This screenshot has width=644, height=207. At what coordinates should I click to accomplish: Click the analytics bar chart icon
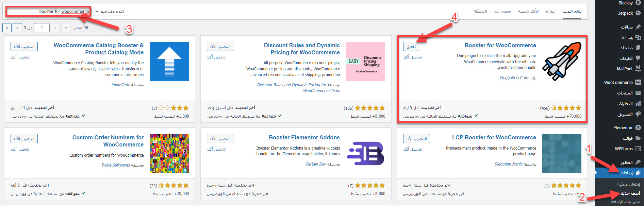[638, 103]
